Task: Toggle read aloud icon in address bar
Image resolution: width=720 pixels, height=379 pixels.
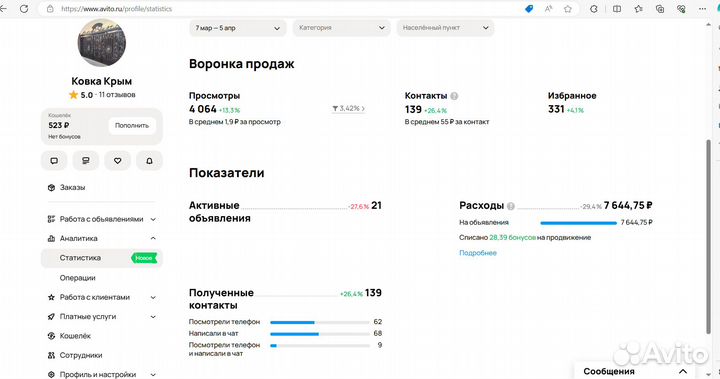Action: click(x=548, y=9)
